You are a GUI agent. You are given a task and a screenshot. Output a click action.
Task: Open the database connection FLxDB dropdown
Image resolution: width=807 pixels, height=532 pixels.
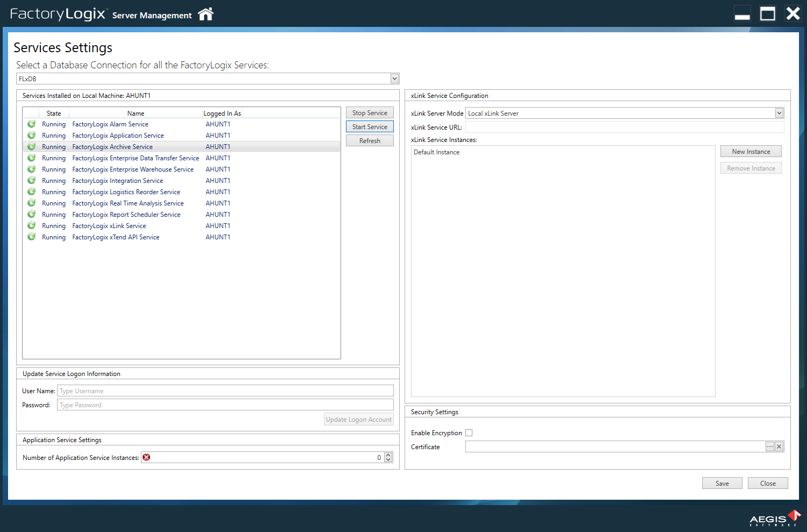pyautogui.click(x=394, y=79)
